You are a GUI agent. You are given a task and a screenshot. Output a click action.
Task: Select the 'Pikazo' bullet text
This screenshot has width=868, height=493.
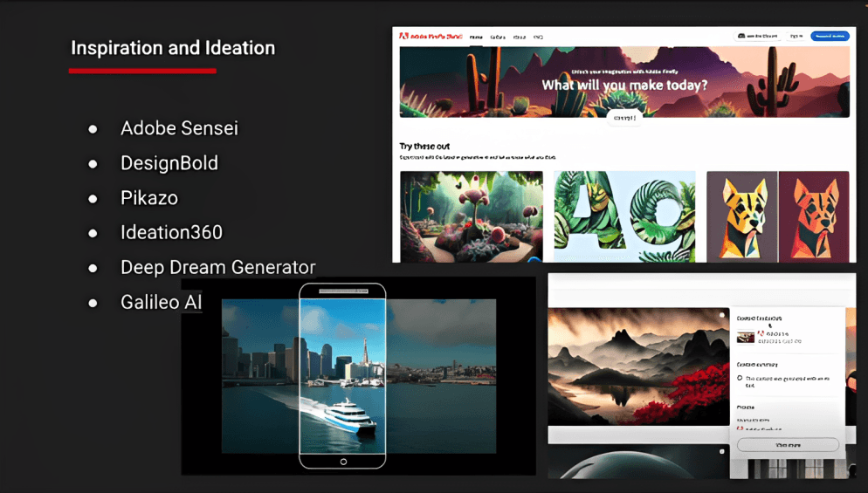coord(149,198)
